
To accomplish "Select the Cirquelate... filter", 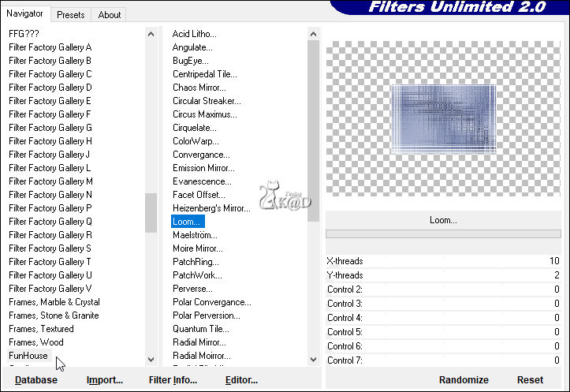I will pyautogui.click(x=195, y=128).
